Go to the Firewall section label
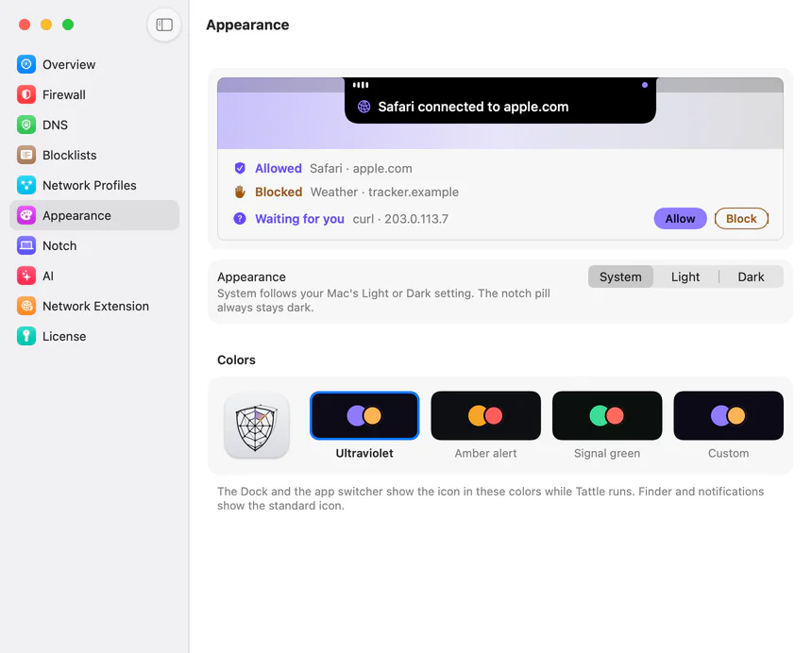 click(x=64, y=94)
